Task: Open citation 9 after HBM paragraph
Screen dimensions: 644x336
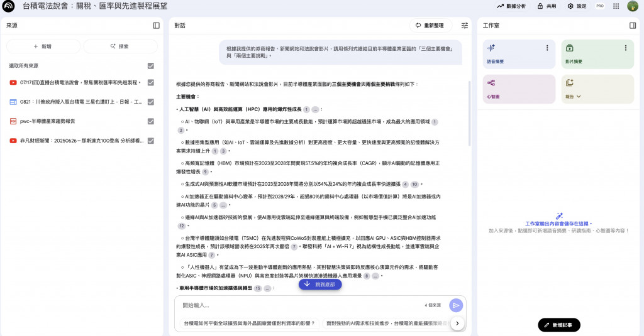Action: (206, 172)
